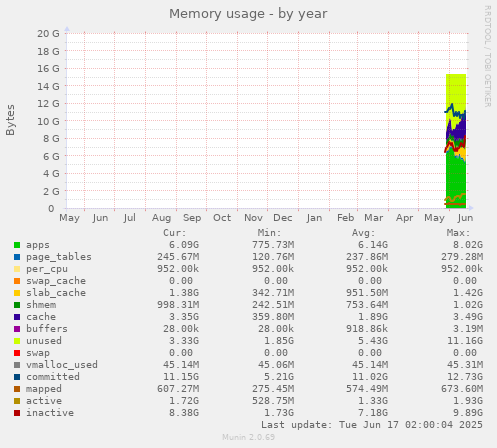
Task: Click the 'committed' legend label
Action: pyautogui.click(x=53, y=377)
